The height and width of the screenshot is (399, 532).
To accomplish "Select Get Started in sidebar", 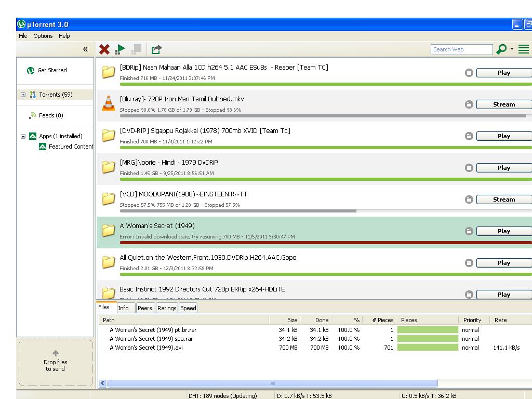I will (52, 70).
